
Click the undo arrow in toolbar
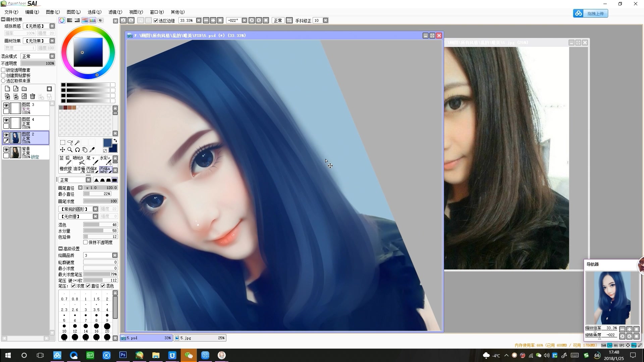123,20
